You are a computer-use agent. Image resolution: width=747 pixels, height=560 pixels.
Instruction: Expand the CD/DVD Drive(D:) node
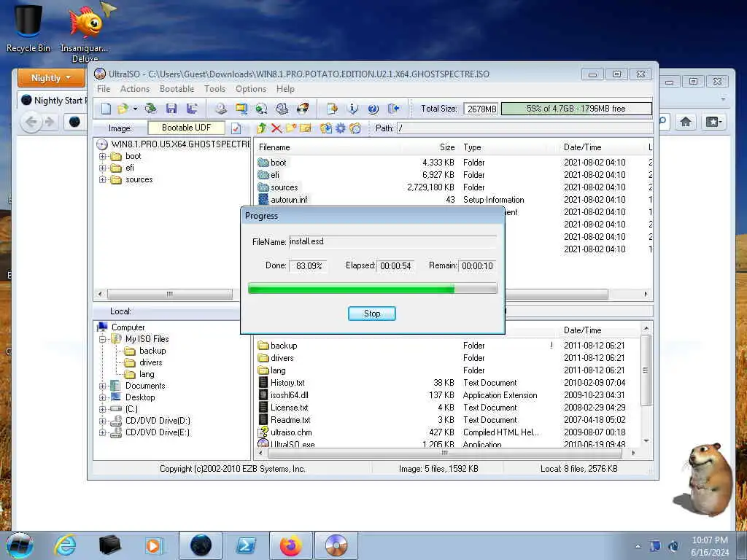coord(102,421)
